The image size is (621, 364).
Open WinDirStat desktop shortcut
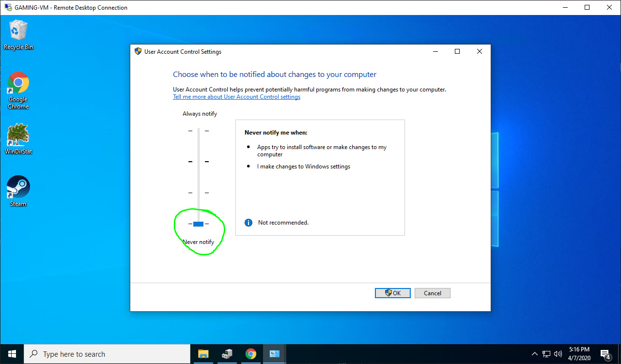click(x=18, y=139)
